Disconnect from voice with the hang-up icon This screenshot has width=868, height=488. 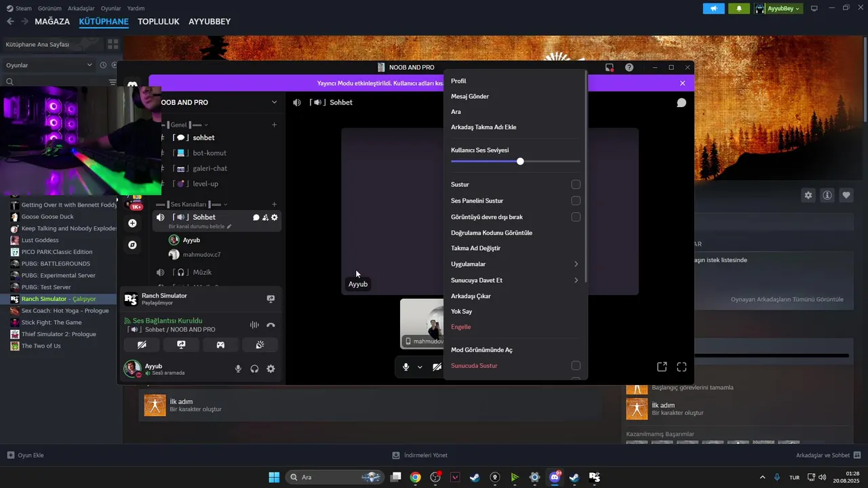click(x=271, y=325)
